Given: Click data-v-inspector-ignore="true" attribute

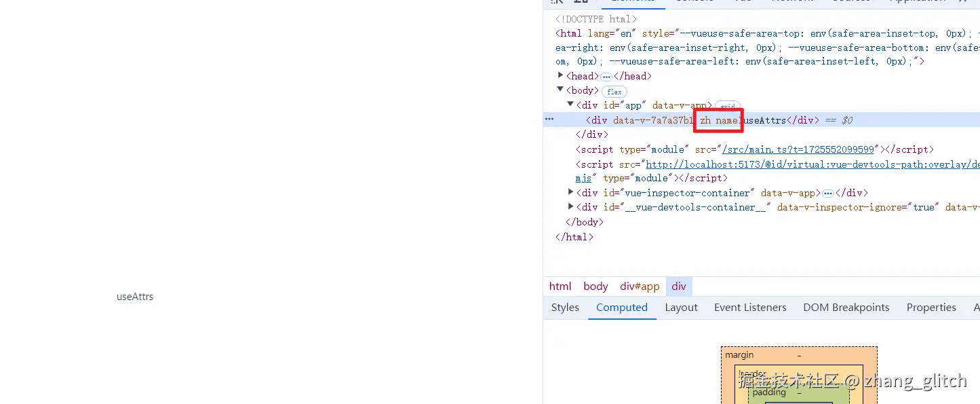Looking at the screenshot, I should (857, 207).
